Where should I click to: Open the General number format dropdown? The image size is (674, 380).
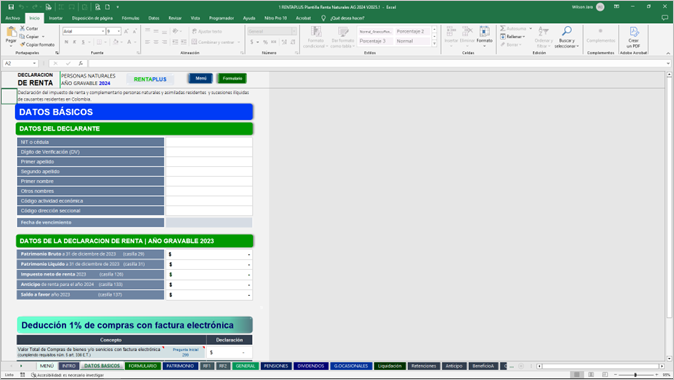click(294, 31)
